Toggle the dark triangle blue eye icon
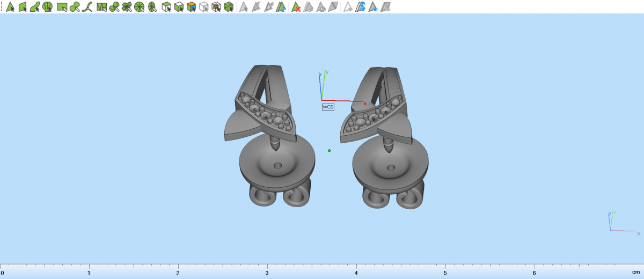 tap(373, 7)
